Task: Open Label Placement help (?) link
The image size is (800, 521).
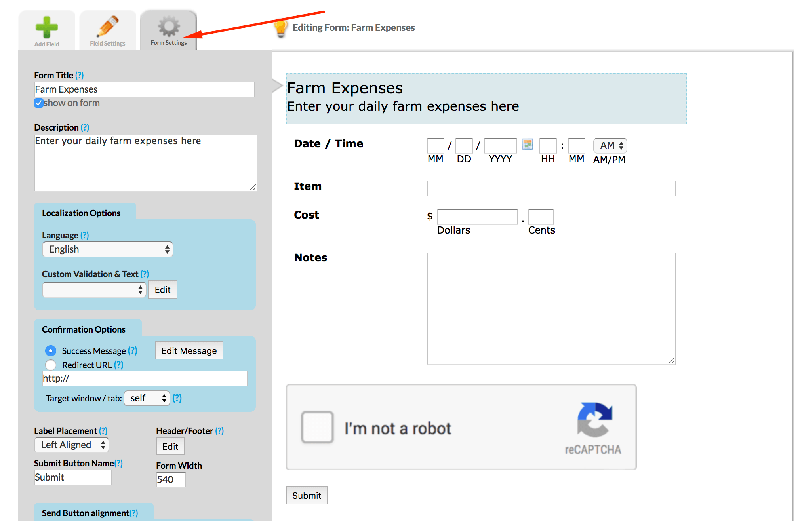Action: pos(103,431)
